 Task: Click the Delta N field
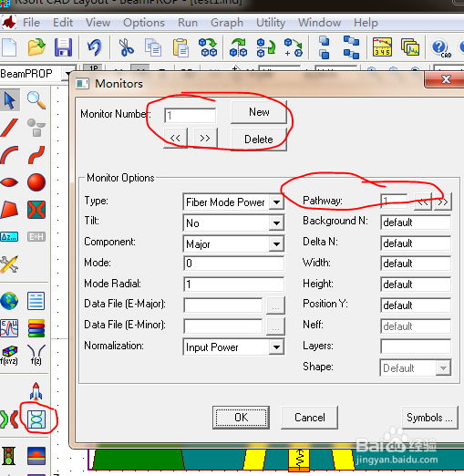(416, 243)
